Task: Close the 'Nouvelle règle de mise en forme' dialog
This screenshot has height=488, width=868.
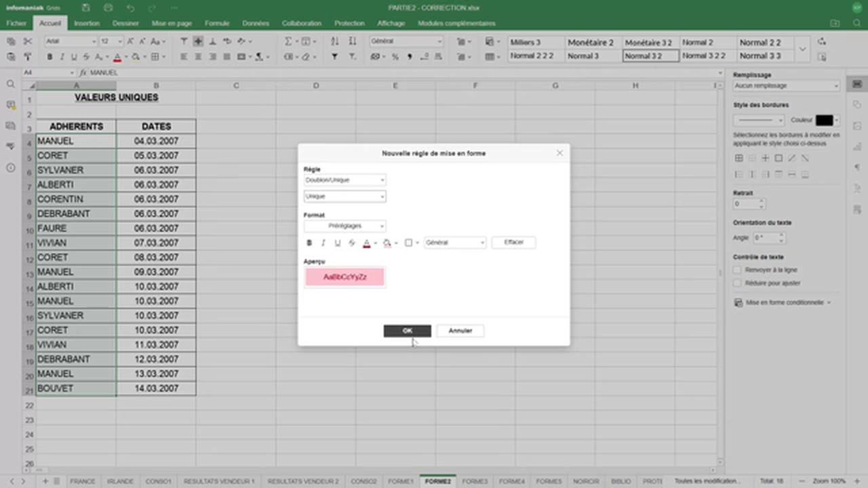Action: (559, 153)
